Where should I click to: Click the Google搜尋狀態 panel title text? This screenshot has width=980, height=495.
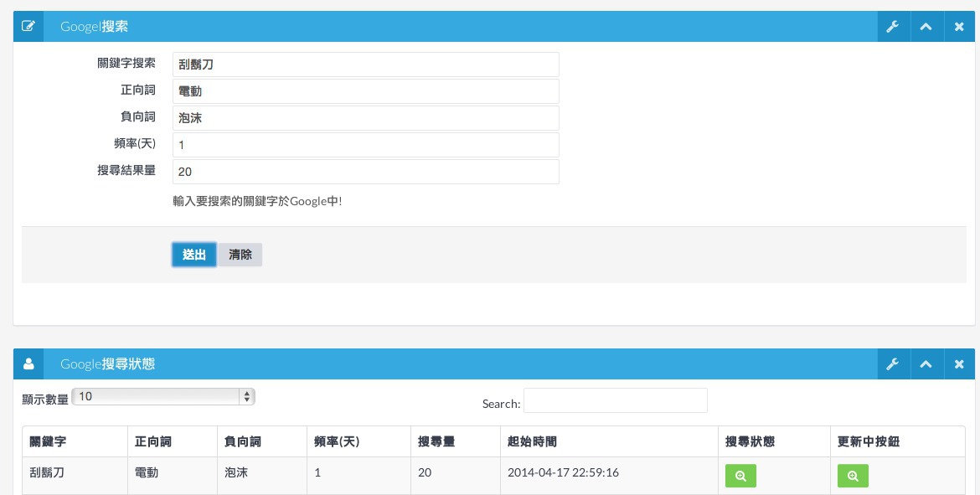click(x=107, y=364)
